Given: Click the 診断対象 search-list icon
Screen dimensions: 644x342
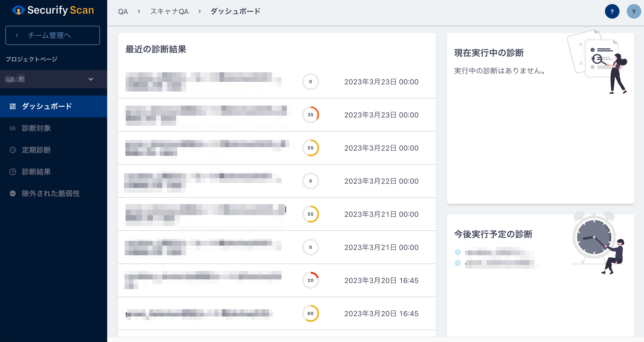Looking at the screenshot, I should tap(12, 128).
